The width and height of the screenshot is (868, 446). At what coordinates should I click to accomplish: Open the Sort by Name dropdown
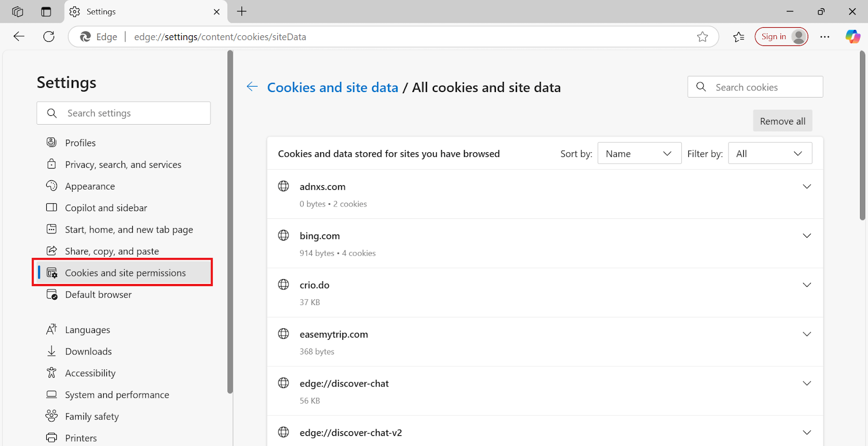click(x=639, y=153)
